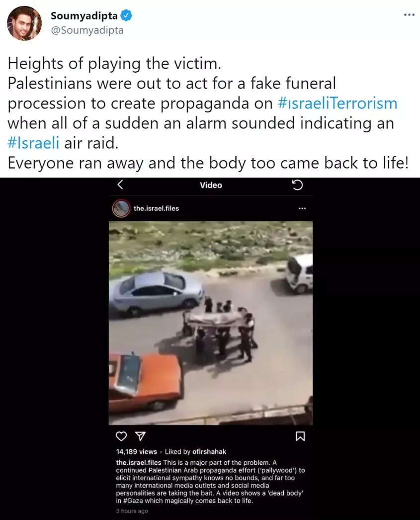Open the Soumyadipta display name
Image resolution: width=420 pixels, height=520 pixels.
coord(84,15)
